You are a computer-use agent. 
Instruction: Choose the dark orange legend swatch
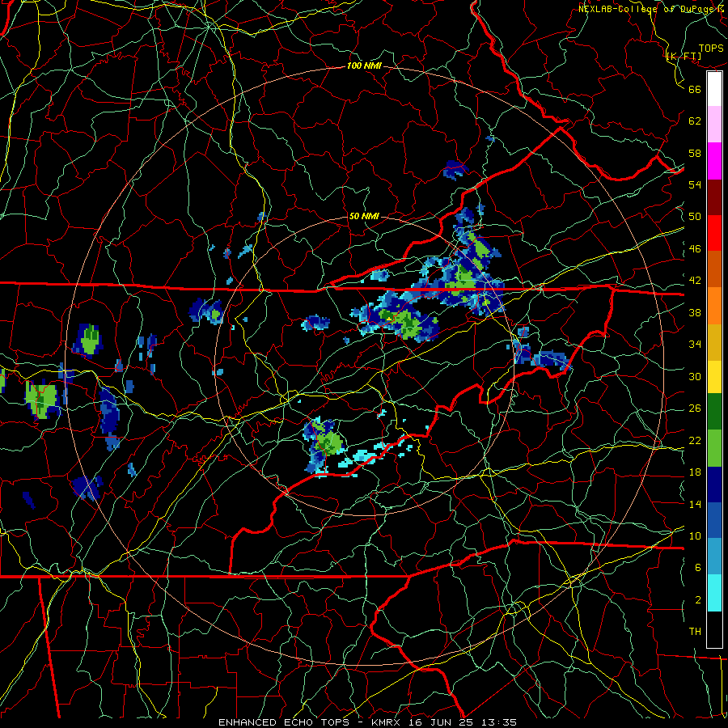point(714,269)
